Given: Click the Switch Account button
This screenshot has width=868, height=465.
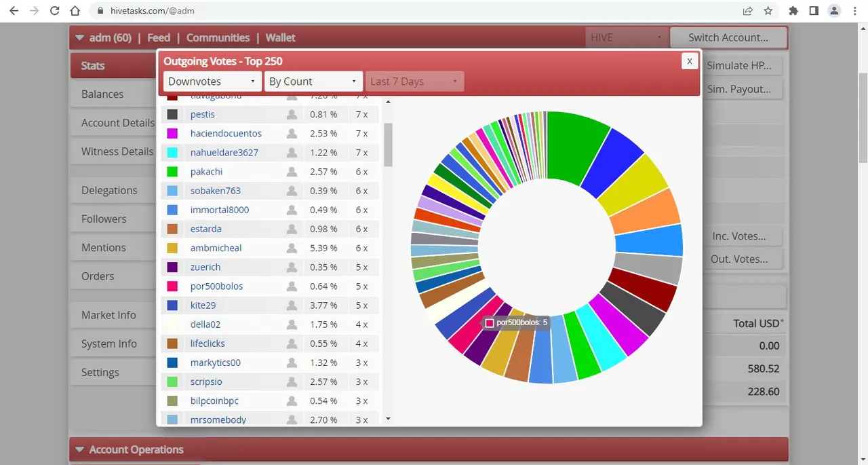Looking at the screenshot, I should coord(728,37).
